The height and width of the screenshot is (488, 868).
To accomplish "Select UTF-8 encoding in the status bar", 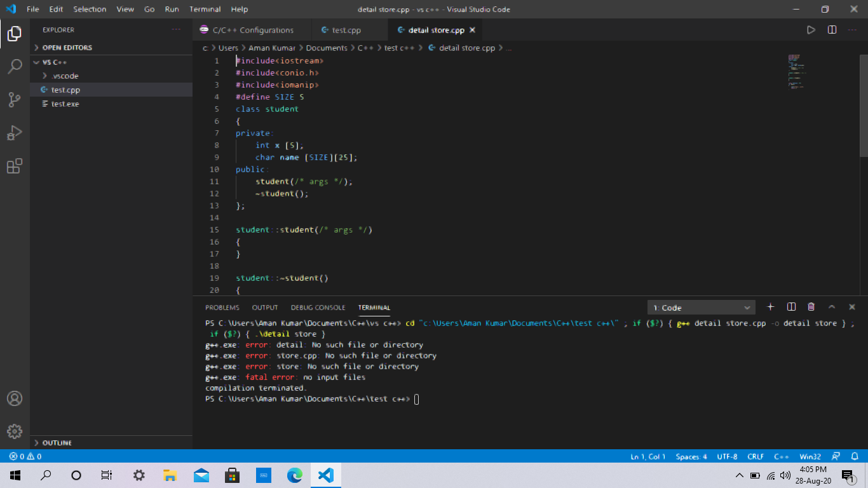I will pos(727,456).
